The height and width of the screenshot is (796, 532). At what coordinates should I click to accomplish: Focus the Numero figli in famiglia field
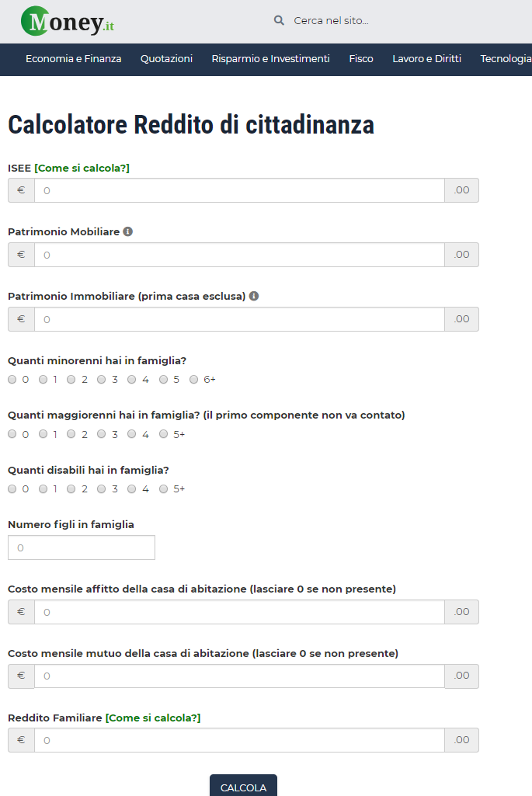[x=82, y=547]
